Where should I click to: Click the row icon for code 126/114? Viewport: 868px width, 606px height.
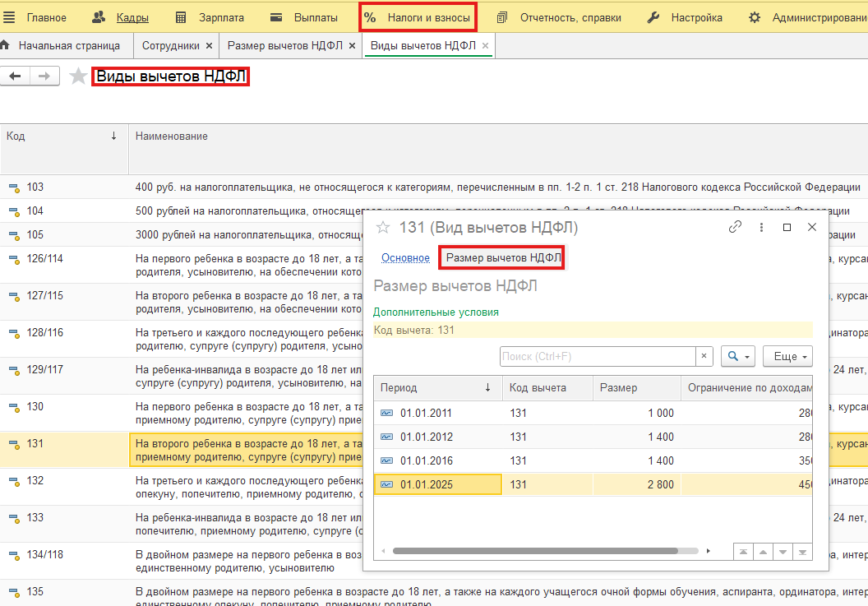pos(14,259)
